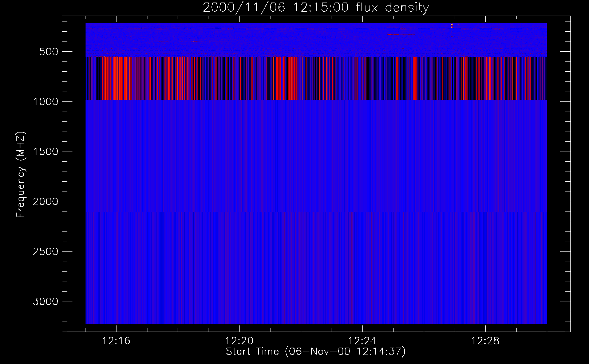Screen dimensions: 589x364
Task: Click the 2000 frequency tick label
Action: tap(46, 202)
